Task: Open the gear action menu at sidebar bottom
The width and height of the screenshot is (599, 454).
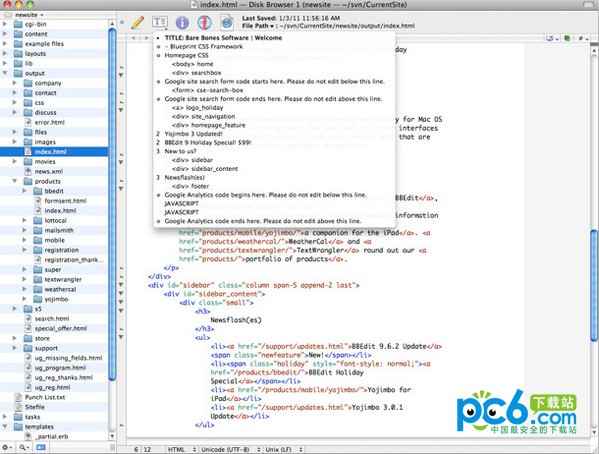Action: 7,447
